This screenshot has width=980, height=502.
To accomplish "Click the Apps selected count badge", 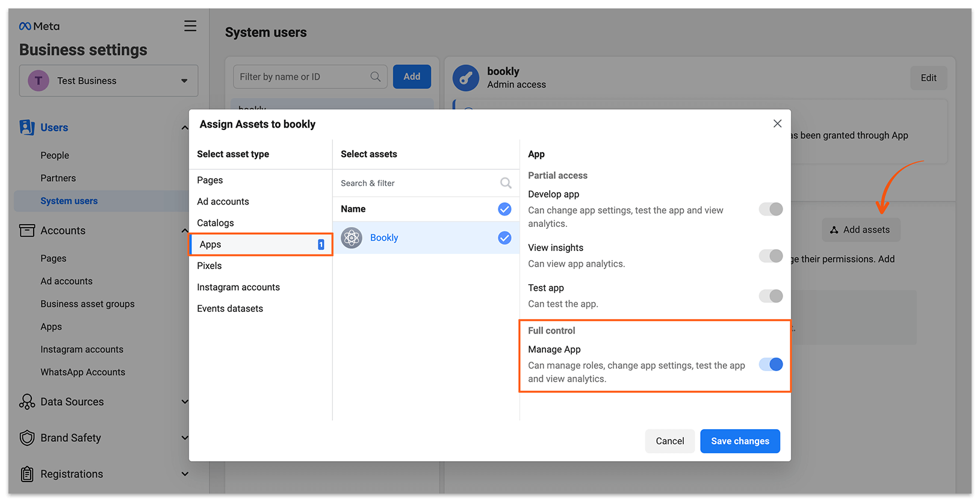I will coord(321,244).
